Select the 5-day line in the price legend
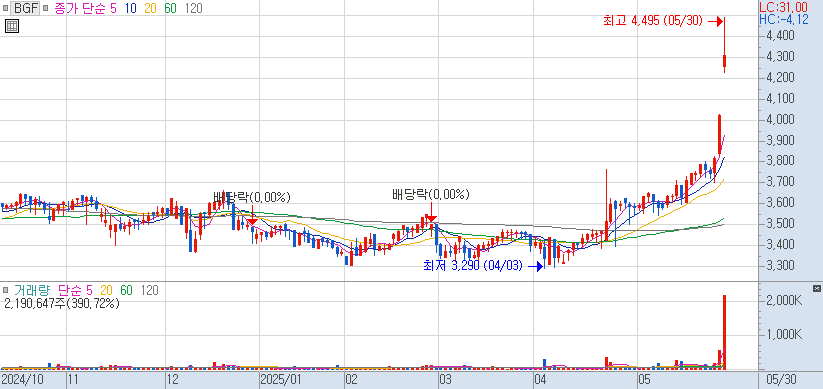The width and height of the screenshot is (823, 389). tap(113, 8)
